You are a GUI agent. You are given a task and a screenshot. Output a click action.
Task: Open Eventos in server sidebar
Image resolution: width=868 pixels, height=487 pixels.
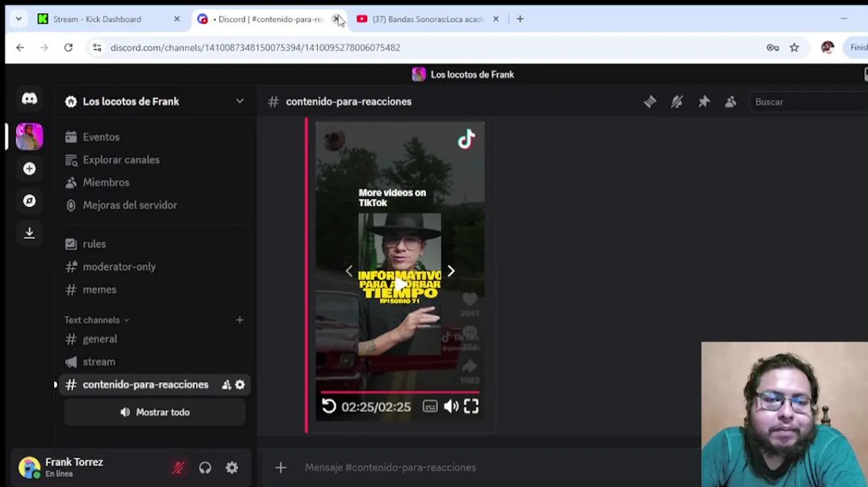[x=154, y=137]
